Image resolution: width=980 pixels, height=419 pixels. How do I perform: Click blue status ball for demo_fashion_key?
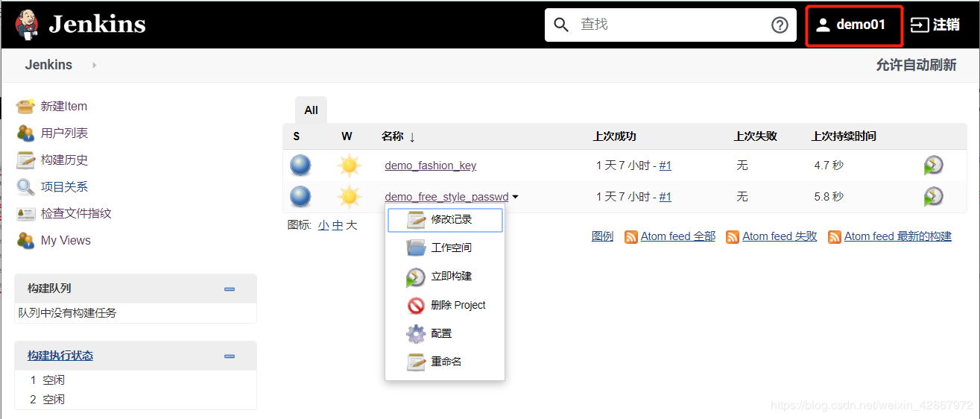point(300,165)
